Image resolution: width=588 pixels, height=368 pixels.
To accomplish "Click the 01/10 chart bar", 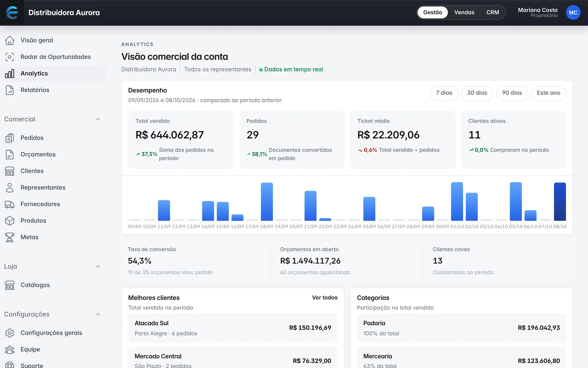I will [x=457, y=202].
